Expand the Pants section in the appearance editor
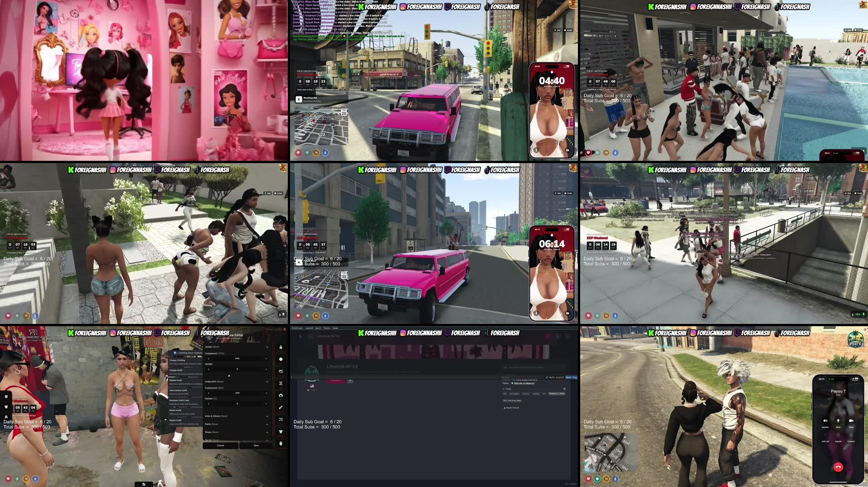This screenshot has height=487, width=868. (267, 424)
